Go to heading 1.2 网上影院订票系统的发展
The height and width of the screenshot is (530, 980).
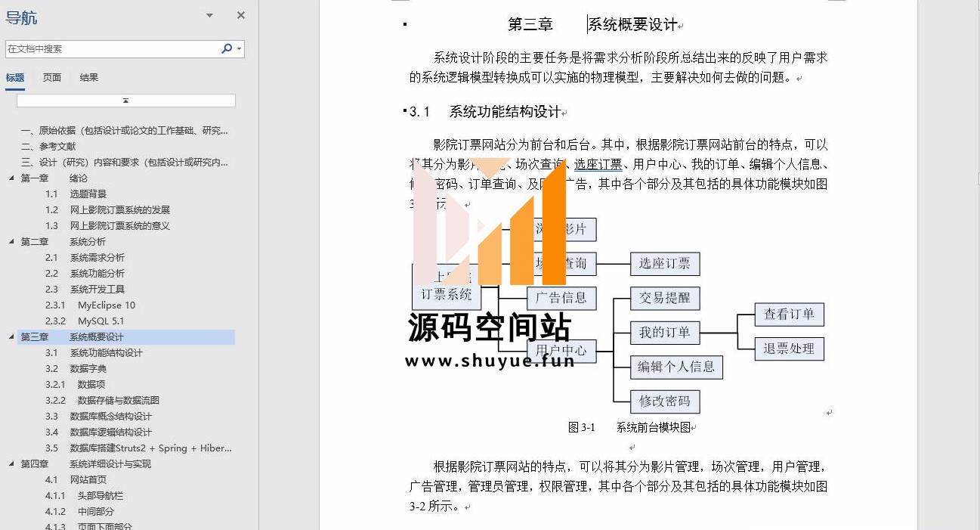click(107, 210)
